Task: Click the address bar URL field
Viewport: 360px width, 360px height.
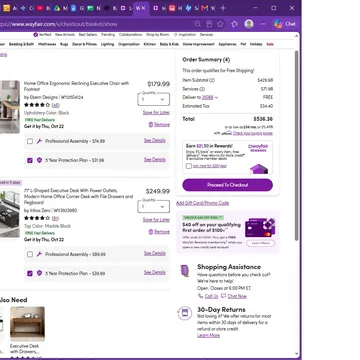Action: click(95, 24)
